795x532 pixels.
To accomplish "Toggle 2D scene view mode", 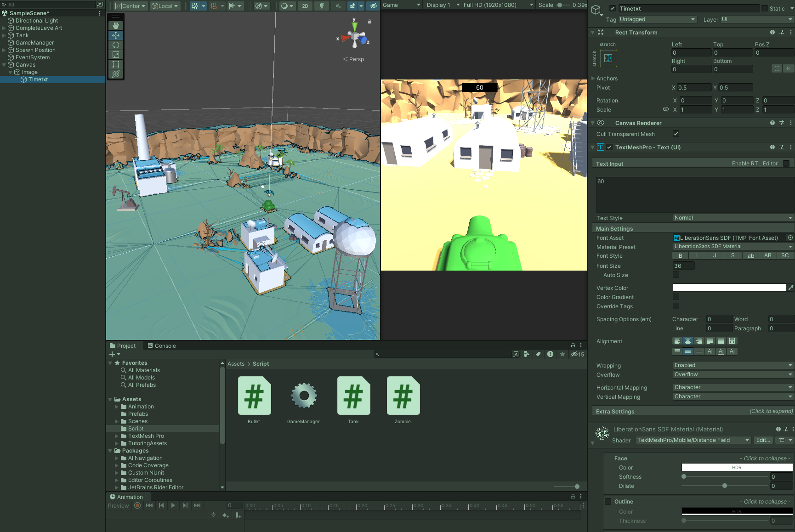I will tap(305, 6).
